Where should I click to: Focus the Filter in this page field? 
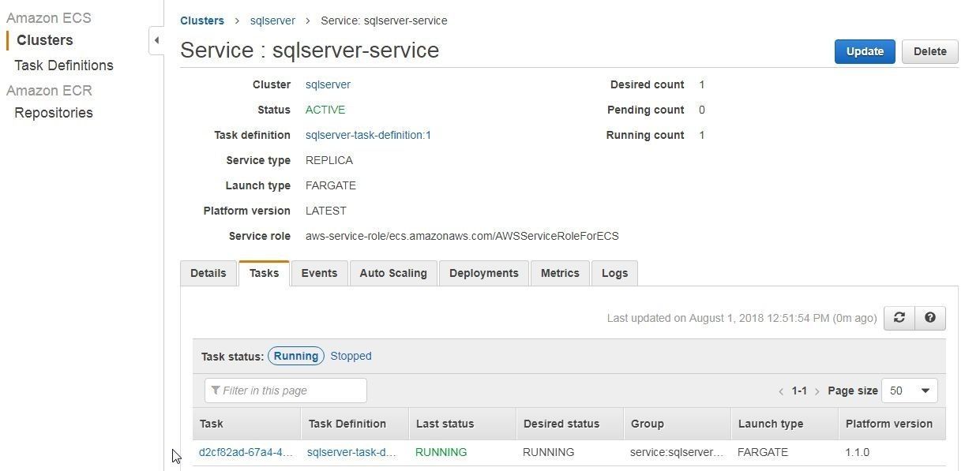[x=286, y=391]
